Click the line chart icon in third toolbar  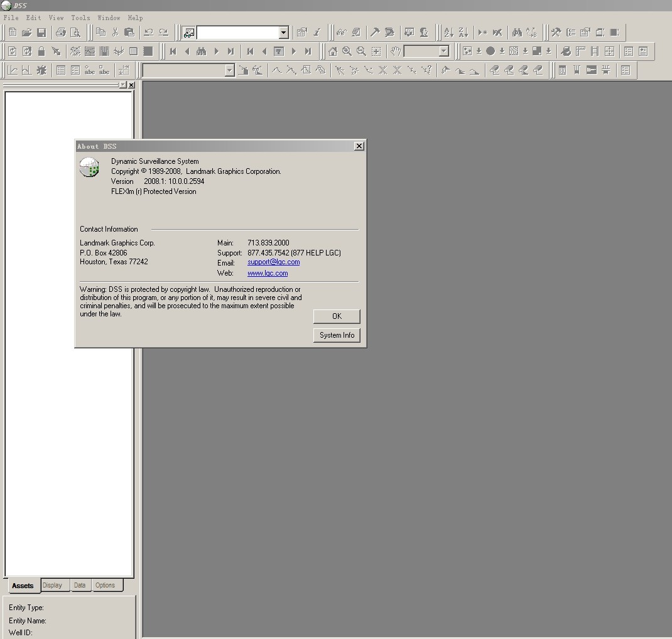click(x=13, y=70)
